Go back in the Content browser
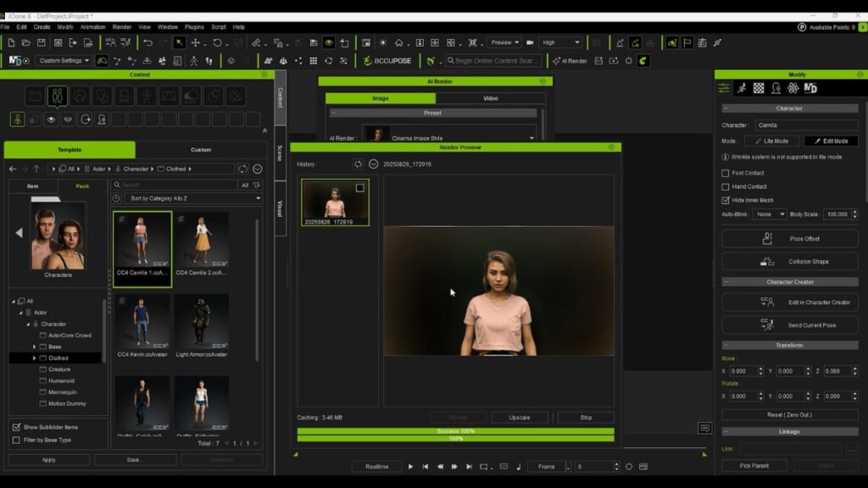Viewport: 868px width, 488px height. coord(13,169)
